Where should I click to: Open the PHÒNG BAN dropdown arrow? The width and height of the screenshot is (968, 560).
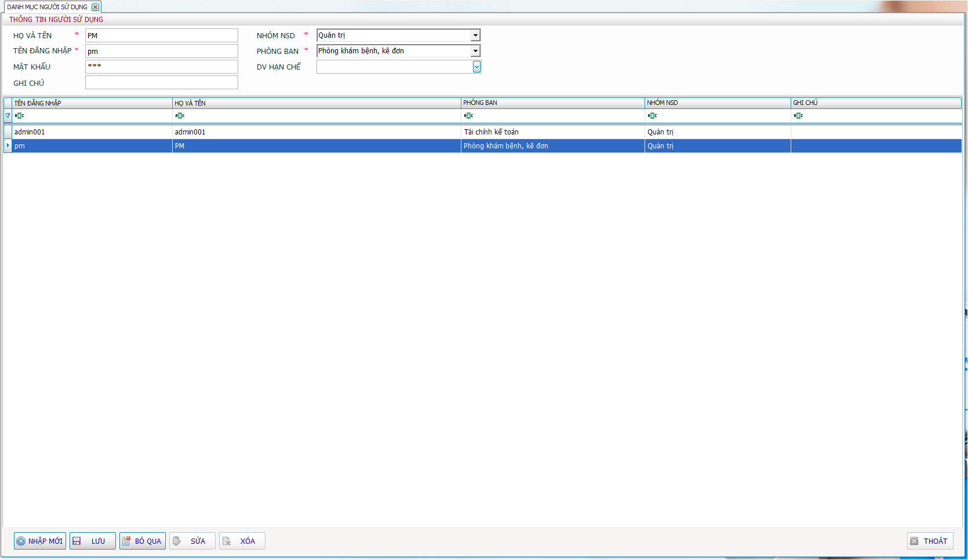[475, 51]
